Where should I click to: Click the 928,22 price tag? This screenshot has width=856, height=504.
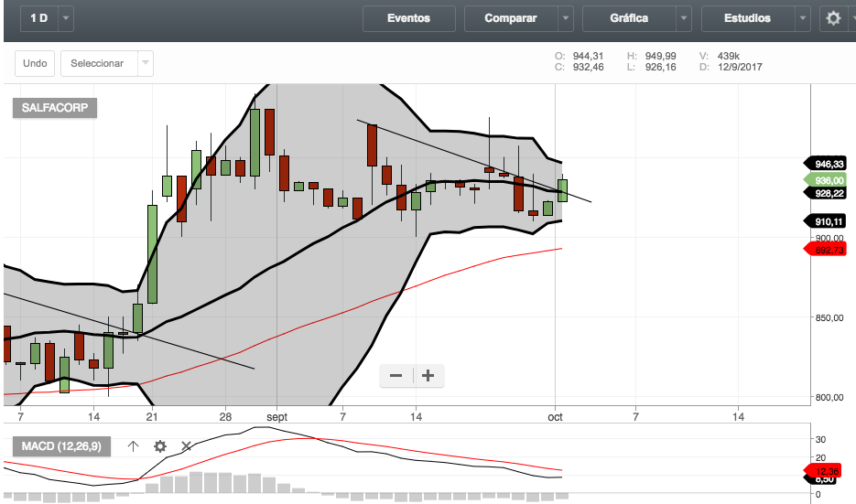click(825, 194)
